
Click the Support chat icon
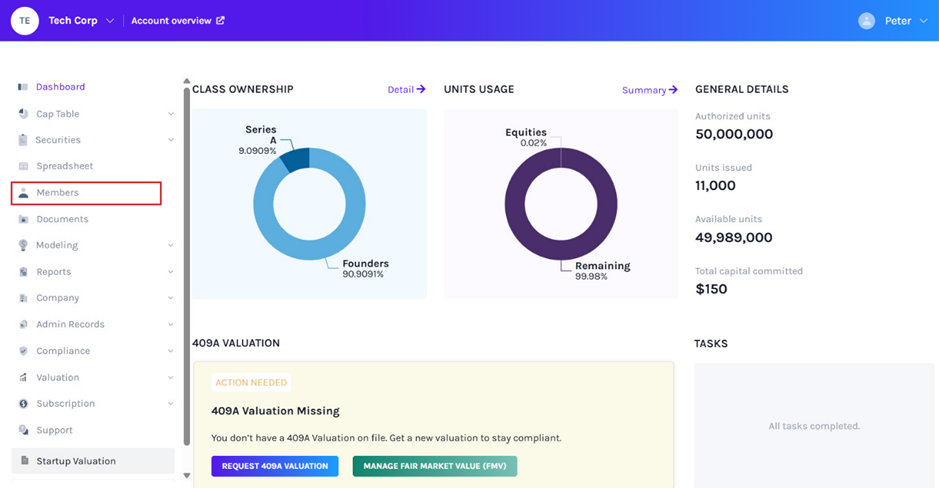[23, 430]
